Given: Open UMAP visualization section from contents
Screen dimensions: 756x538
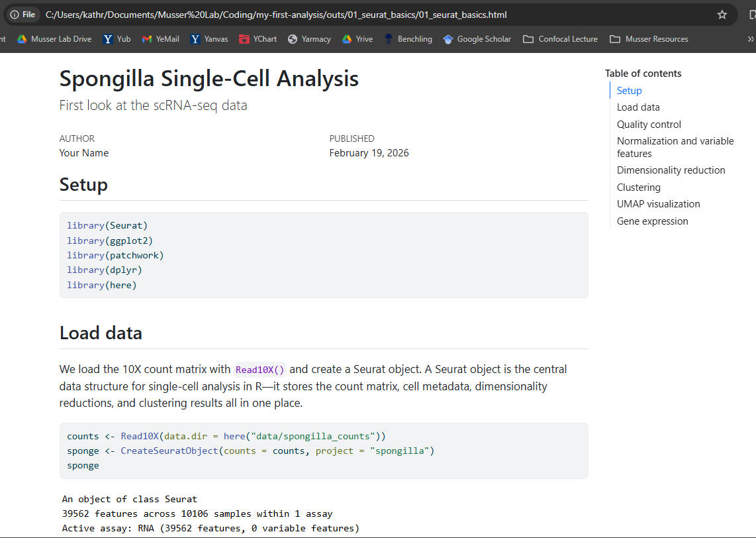Looking at the screenshot, I should [658, 204].
